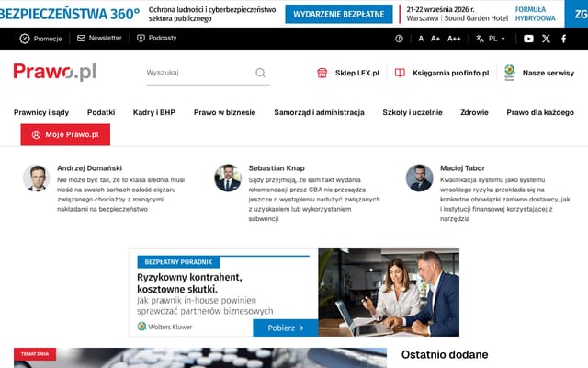Image resolution: width=588 pixels, height=368 pixels.
Task: Open Sebastian Knap author name
Action: (277, 168)
